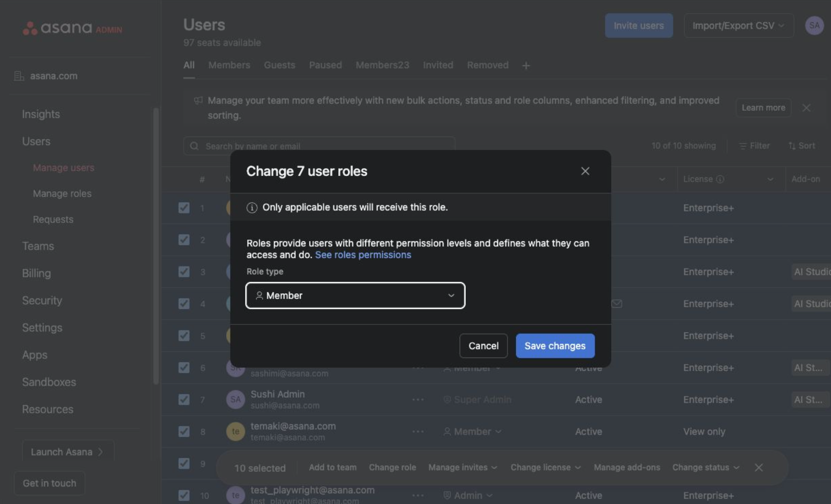Click the Search by name or email field

point(319,146)
